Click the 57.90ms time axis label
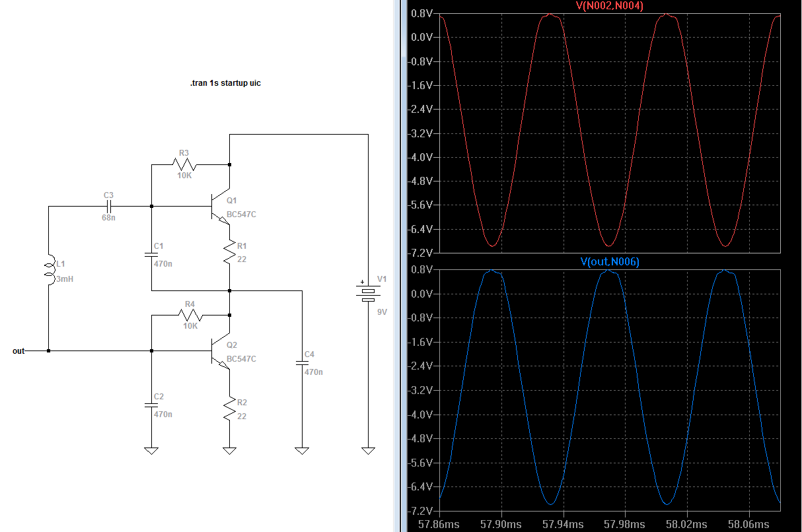802x532 pixels. 501,524
